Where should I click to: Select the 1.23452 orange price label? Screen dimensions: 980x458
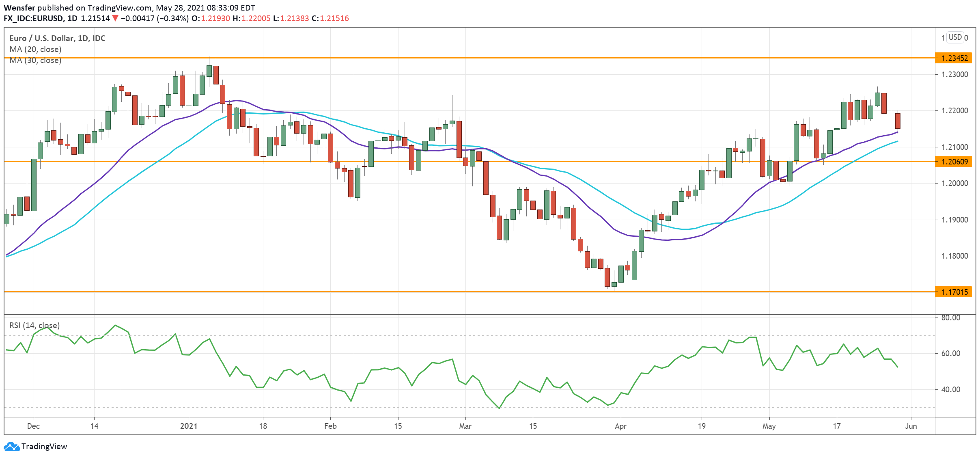tap(954, 58)
